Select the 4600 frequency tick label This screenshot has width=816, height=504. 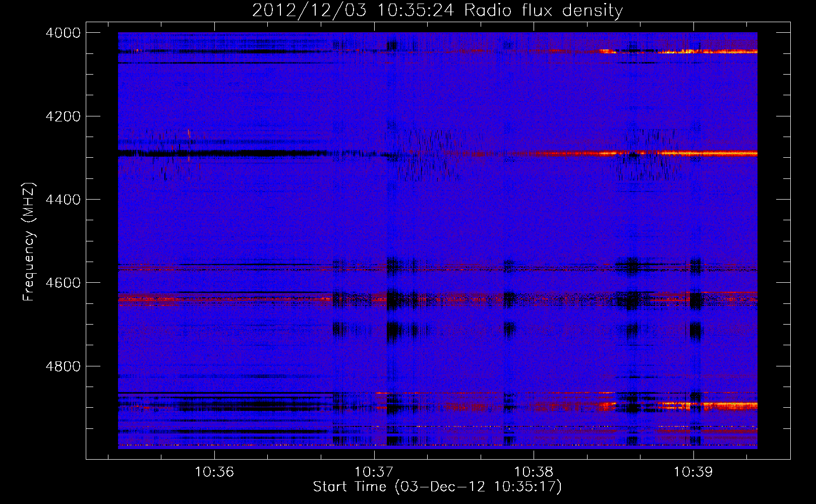coord(63,283)
